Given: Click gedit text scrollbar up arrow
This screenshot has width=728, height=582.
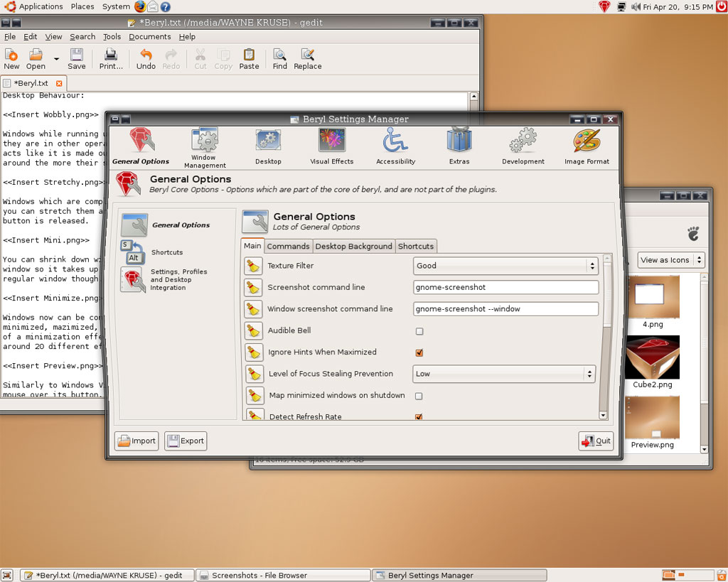Looking at the screenshot, I should click(x=473, y=97).
